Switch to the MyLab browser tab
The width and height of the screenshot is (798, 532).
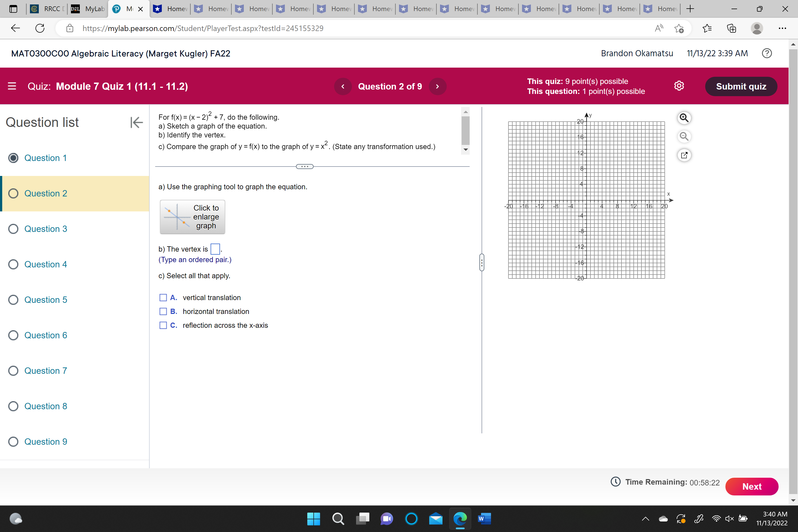pos(88,9)
